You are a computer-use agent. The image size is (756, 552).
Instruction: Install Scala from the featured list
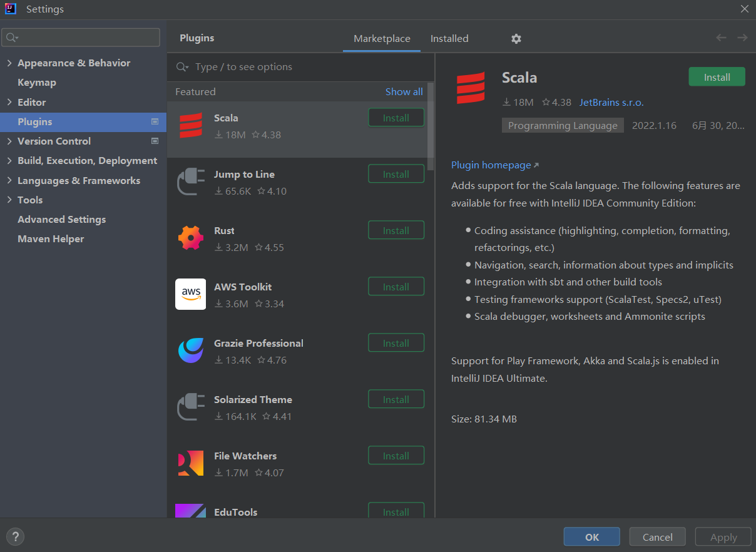click(x=396, y=118)
